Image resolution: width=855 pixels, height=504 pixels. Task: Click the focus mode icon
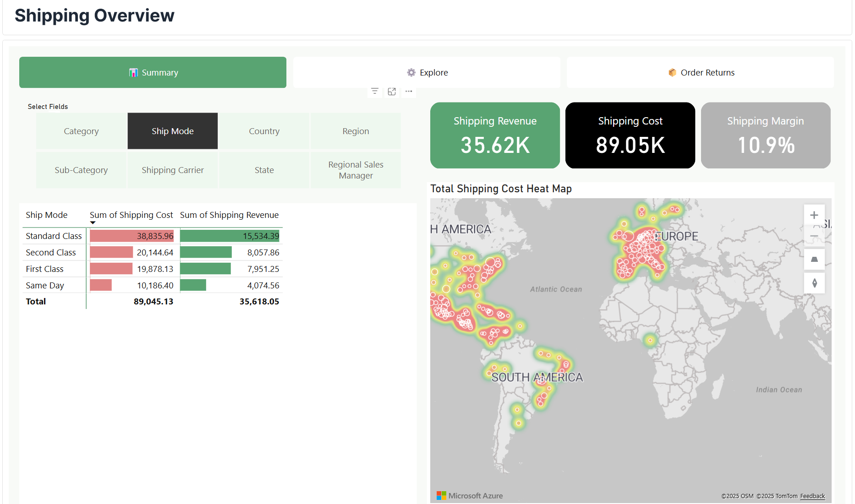(392, 91)
